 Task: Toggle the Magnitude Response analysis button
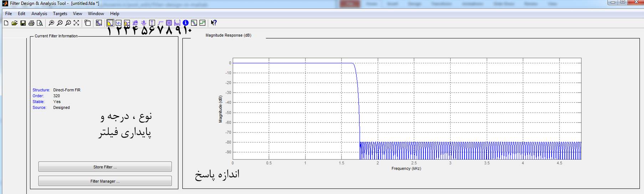pyautogui.click(x=110, y=23)
